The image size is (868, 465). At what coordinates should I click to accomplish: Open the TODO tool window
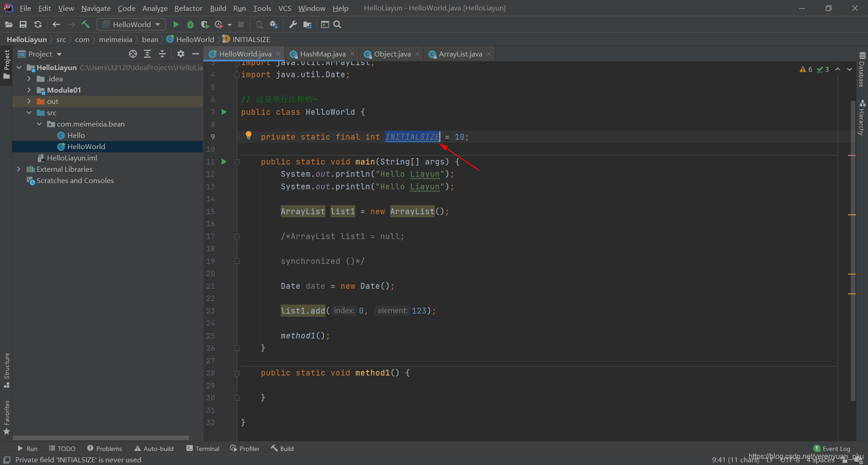click(62, 449)
